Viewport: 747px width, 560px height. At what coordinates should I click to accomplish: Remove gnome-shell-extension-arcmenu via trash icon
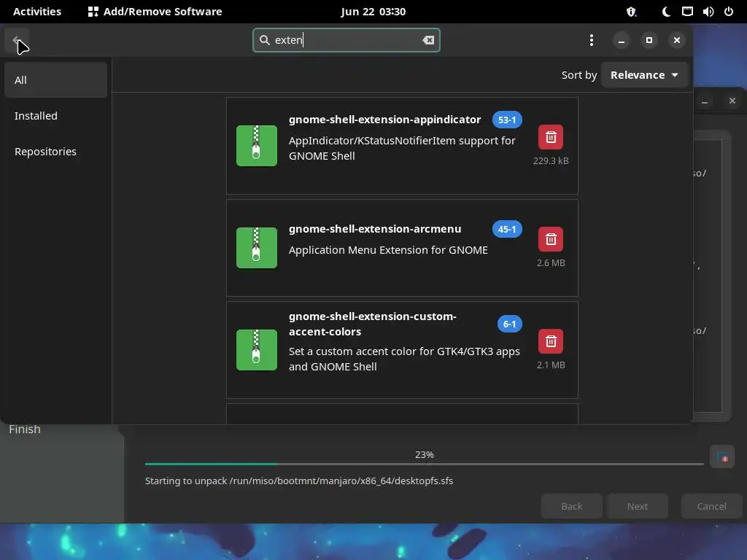click(551, 239)
